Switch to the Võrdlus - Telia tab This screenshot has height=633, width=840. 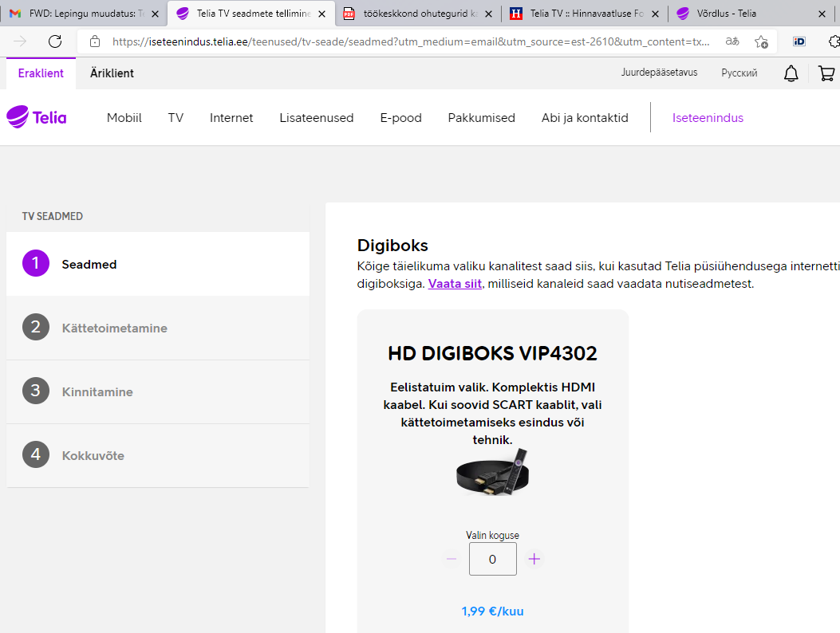[x=726, y=14]
